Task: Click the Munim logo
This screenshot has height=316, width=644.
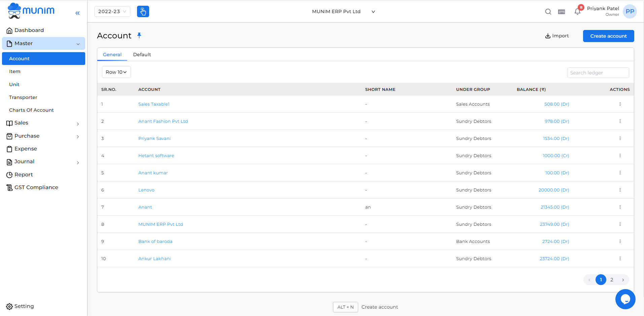Action: [31, 11]
